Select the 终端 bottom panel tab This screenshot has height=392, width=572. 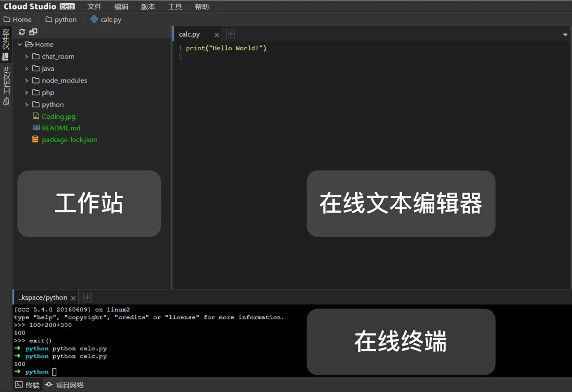tap(28, 385)
